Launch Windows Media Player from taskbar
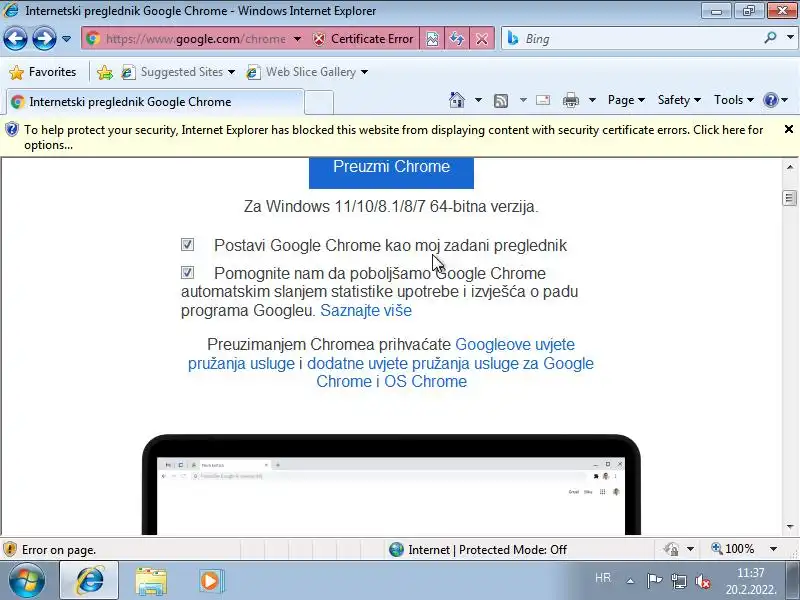The width and height of the screenshot is (800, 600). coord(211,581)
